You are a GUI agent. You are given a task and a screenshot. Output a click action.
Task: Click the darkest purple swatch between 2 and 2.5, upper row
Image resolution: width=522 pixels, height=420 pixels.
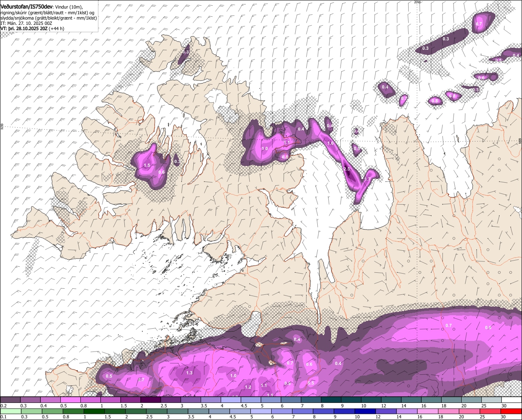click(x=150, y=400)
